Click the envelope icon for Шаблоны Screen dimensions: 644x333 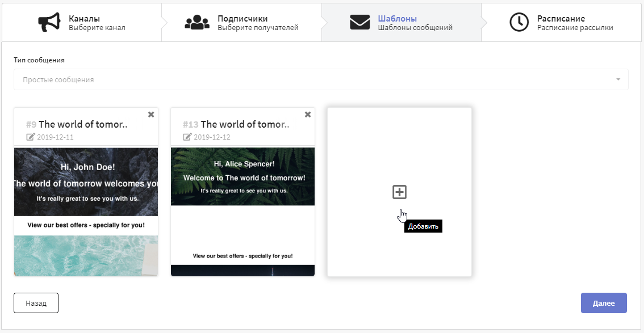click(x=359, y=23)
